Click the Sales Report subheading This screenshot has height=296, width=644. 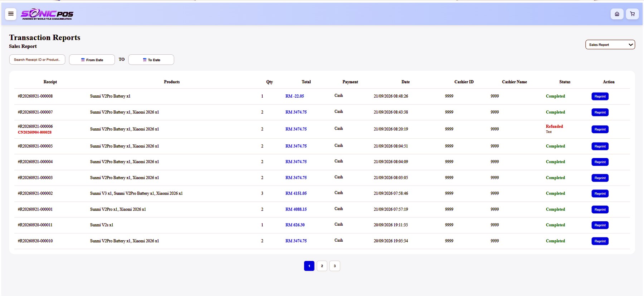pos(23,46)
